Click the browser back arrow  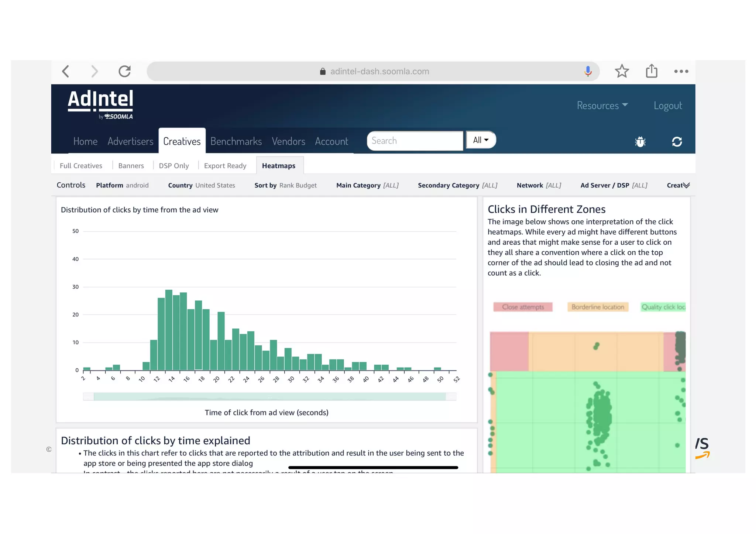click(66, 71)
